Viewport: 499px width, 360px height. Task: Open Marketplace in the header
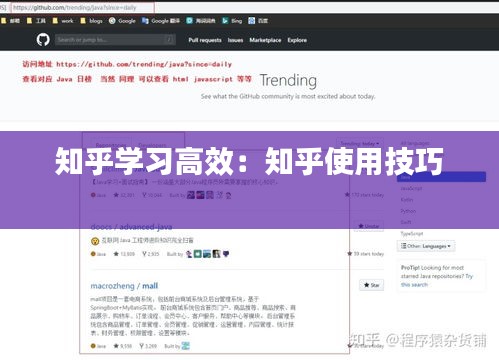(265, 40)
